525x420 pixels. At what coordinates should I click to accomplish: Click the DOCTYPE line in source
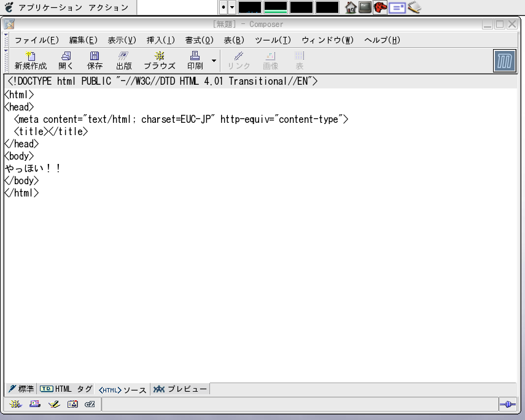(163, 82)
